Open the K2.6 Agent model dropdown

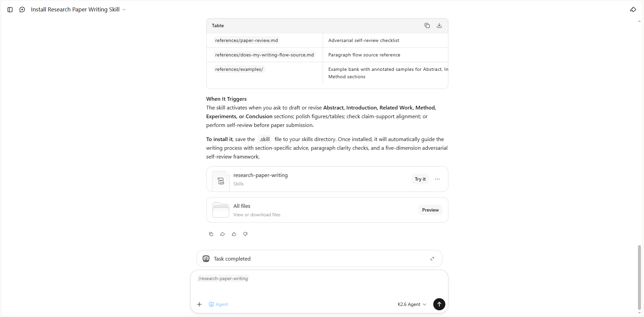pyautogui.click(x=412, y=304)
